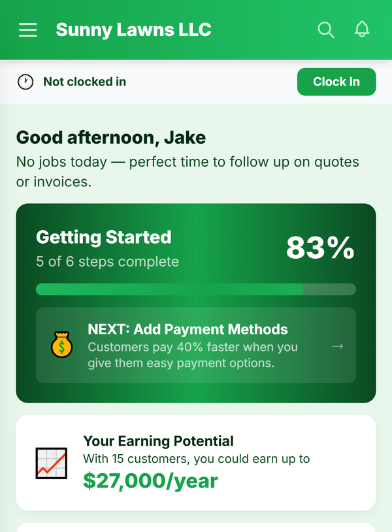The height and width of the screenshot is (532, 392).
Task: Open the Your Earning Potential heading
Action: pyautogui.click(x=158, y=441)
